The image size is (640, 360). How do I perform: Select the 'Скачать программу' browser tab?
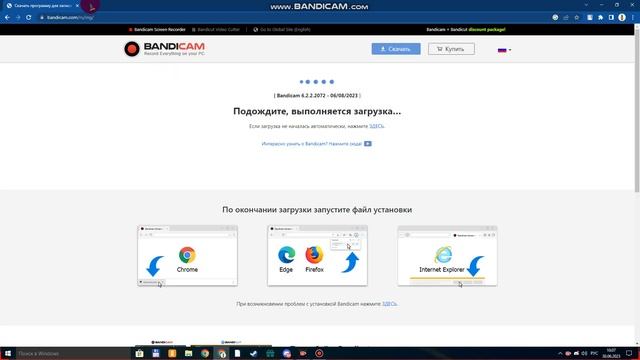41,6
